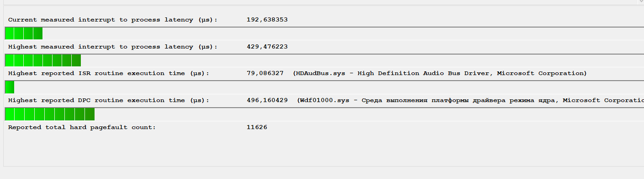The image size is (644, 179).
Task: Click the green DPC routine execution bar
Action: coord(50,114)
